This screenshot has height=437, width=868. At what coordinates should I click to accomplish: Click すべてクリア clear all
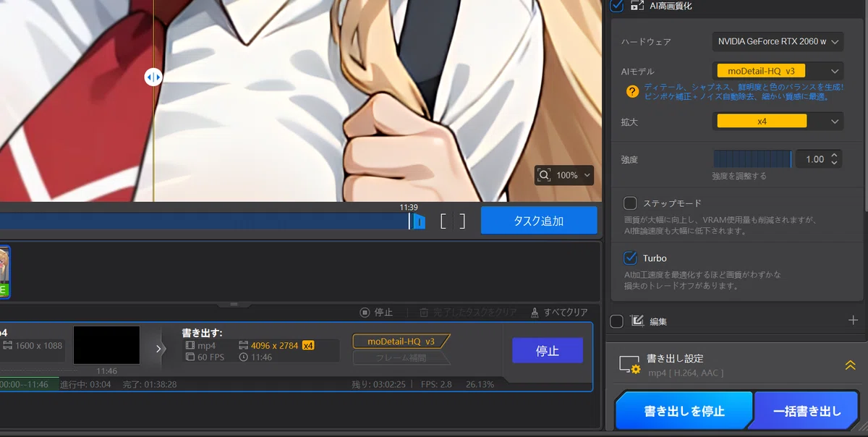(x=559, y=313)
